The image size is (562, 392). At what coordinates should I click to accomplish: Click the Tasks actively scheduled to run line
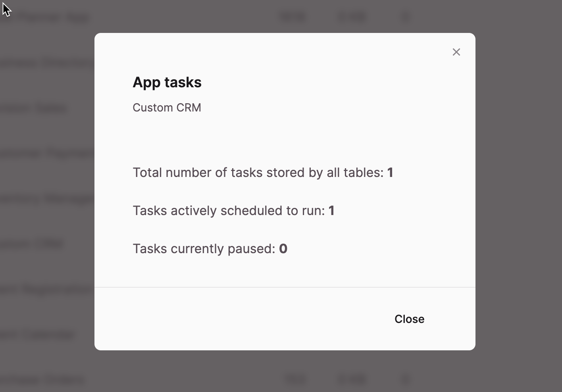[233, 211]
